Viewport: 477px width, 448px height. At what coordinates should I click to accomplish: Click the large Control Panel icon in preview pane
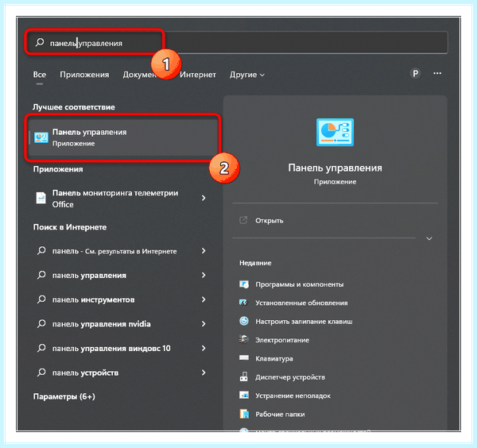[335, 132]
